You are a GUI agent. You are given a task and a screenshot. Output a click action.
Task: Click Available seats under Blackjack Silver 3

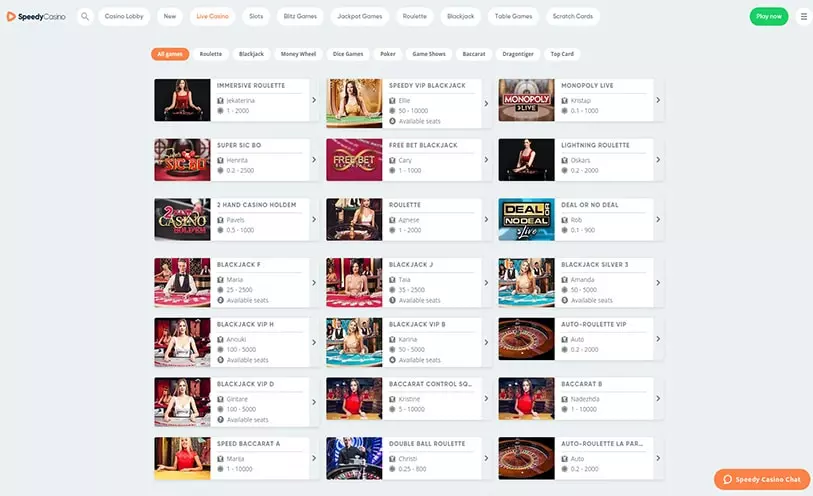[592, 300]
